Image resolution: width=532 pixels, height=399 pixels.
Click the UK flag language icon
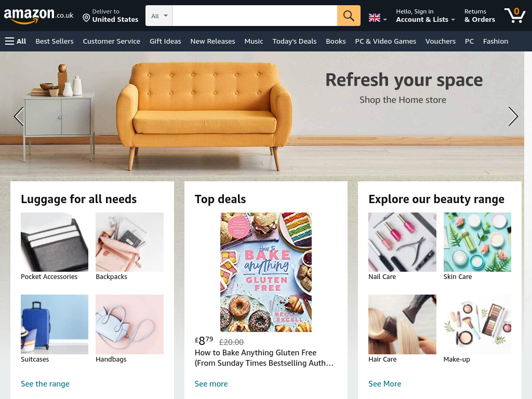click(x=374, y=18)
